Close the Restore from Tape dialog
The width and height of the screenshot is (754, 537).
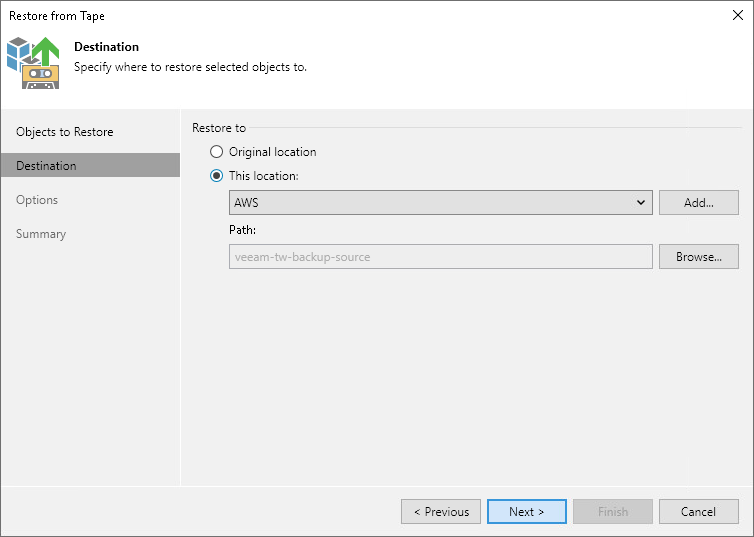click(x=738, y=15)
